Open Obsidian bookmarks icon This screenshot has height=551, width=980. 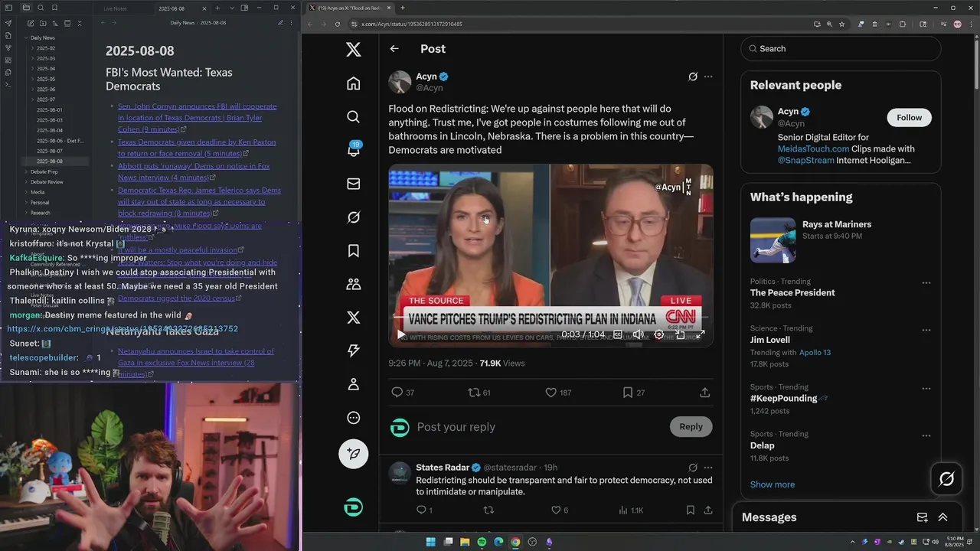[54, 8]
